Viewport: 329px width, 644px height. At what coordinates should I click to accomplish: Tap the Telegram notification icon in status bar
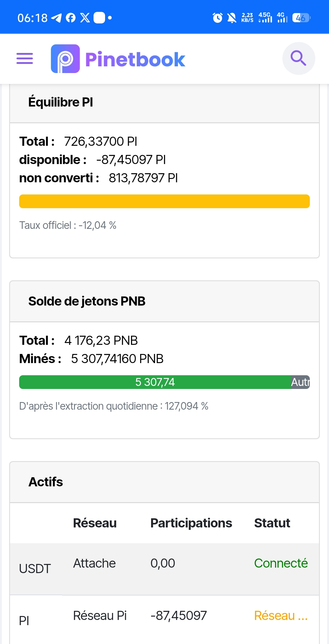pyautogui.click(x=56, y=18)
